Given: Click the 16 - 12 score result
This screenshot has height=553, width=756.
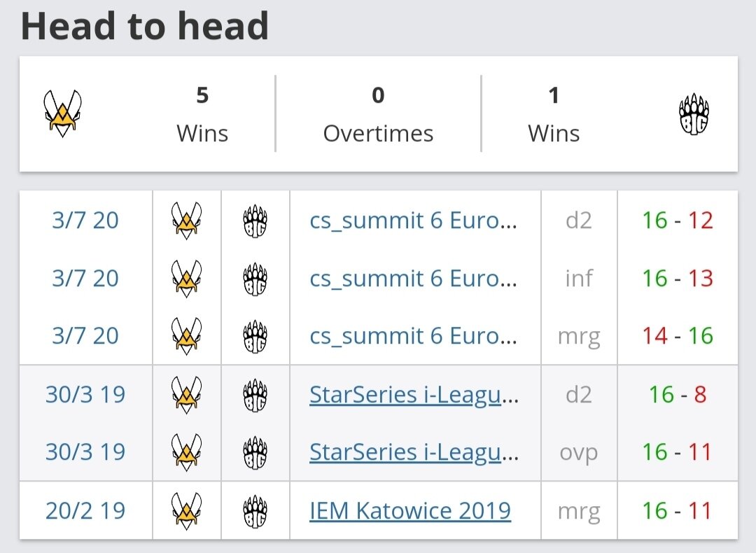Looking at the screenshot, I should [x=677, y=220].
